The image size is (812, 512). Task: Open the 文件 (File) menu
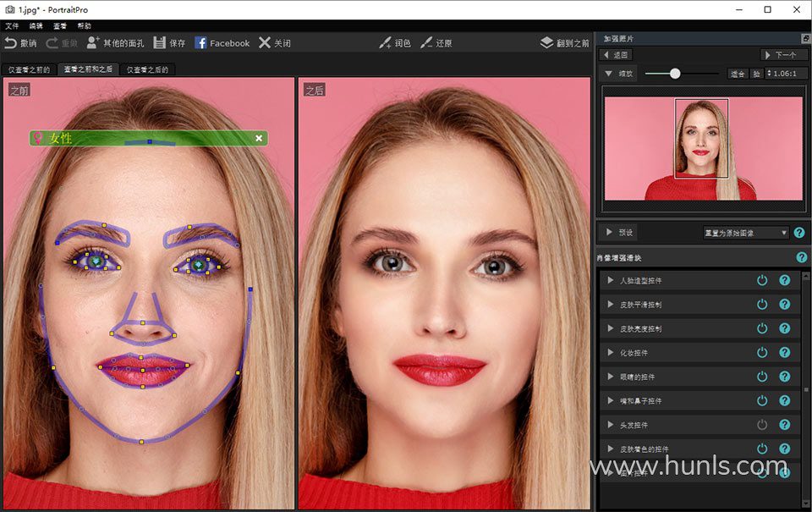pyautogui.click(x=12, y=26)
